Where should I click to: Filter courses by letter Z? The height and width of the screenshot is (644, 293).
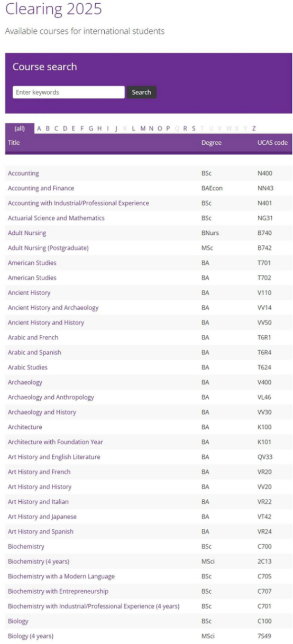coord(254,128)
